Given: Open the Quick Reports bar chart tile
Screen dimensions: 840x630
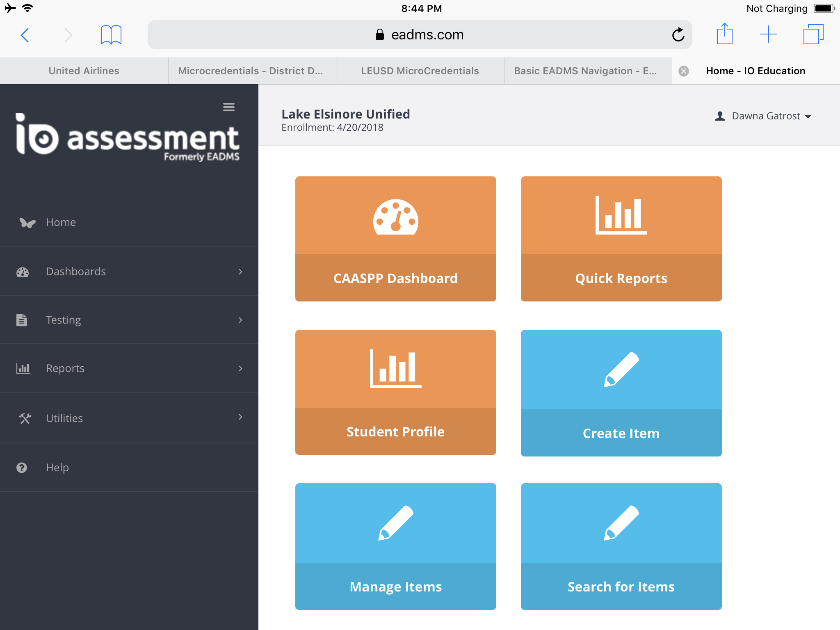Looking at the screenshot, I should tap(621, 239).
